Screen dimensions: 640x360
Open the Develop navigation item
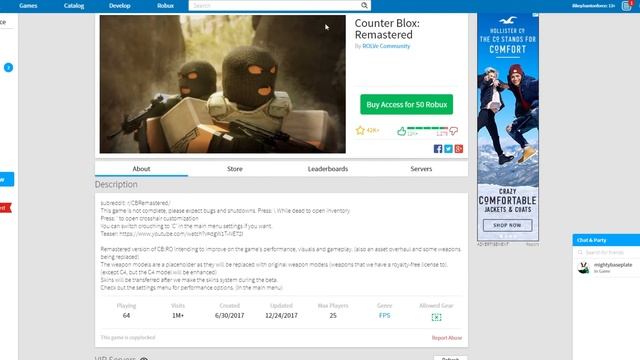pos(120,6)
